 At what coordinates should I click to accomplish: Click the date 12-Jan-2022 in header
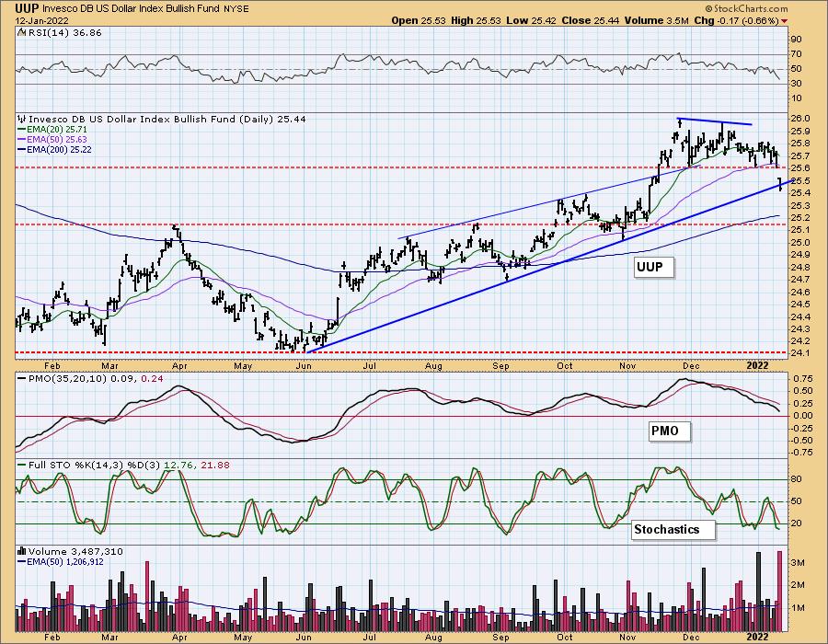pos(40,20)
